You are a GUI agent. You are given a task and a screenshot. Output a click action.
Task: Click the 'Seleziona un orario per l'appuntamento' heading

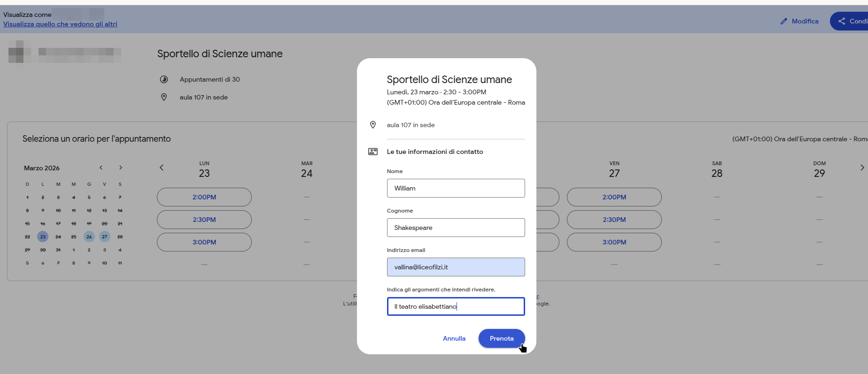tap(97, 139)
